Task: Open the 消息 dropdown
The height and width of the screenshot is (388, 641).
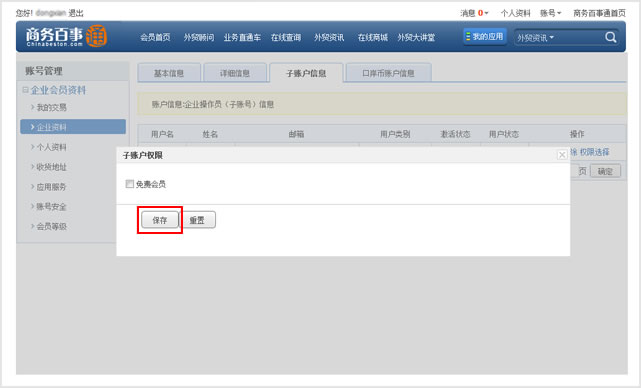Action: (474, 13)
